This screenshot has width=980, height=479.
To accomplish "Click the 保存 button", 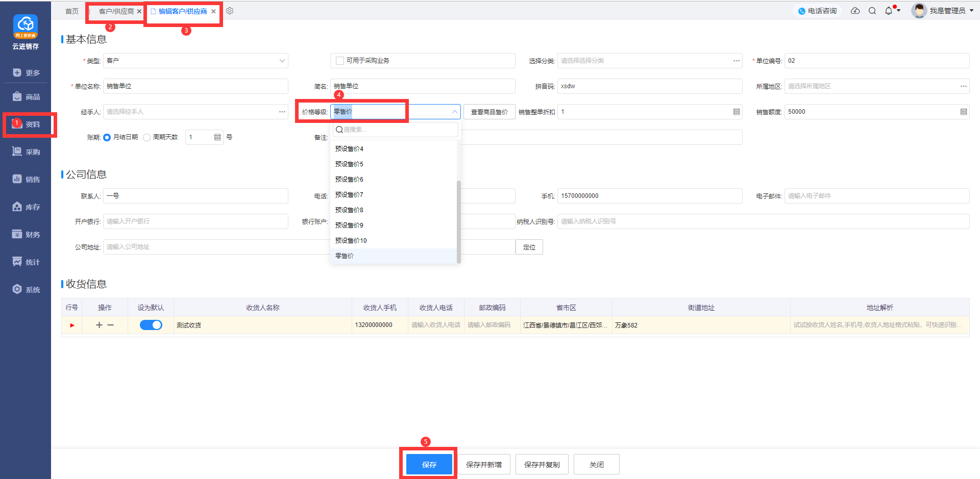I will [429, 464].
